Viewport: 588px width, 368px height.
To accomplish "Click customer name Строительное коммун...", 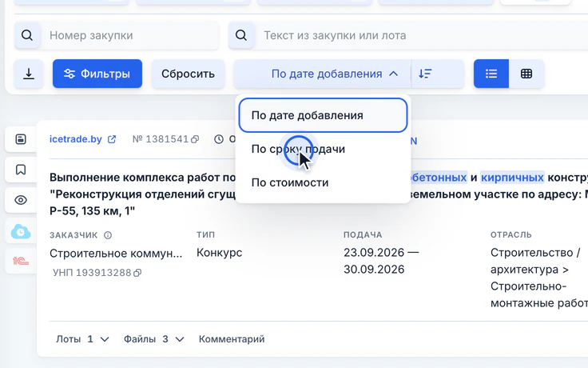I will tap(116, 254).
